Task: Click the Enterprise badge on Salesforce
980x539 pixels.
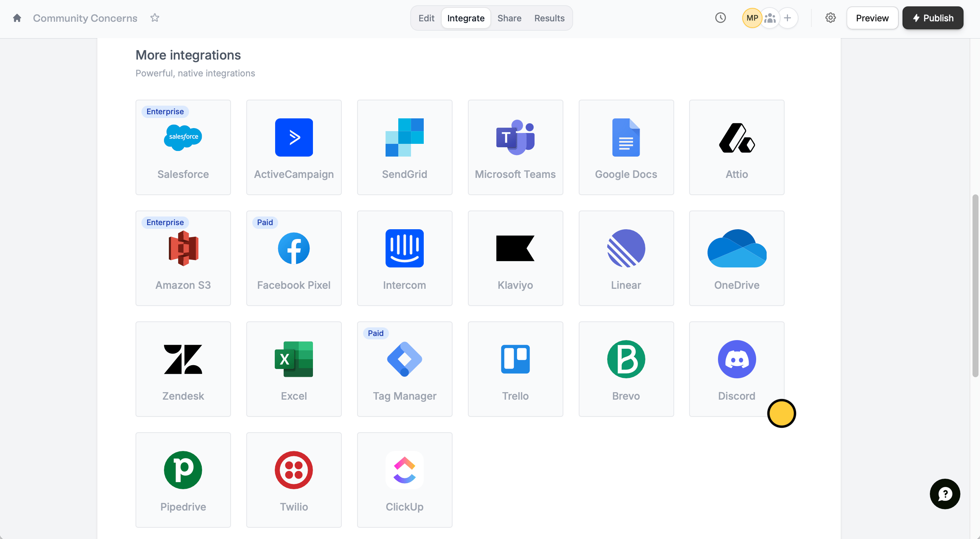Action: 165,112
